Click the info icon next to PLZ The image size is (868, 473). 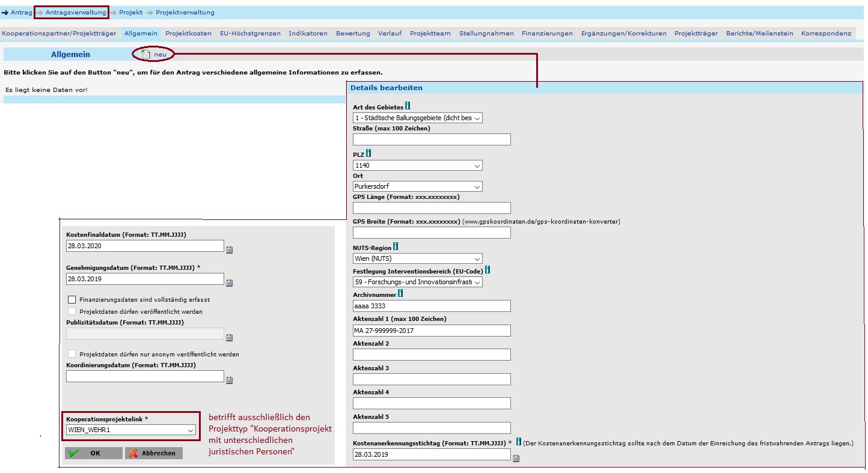pos(368,154)
